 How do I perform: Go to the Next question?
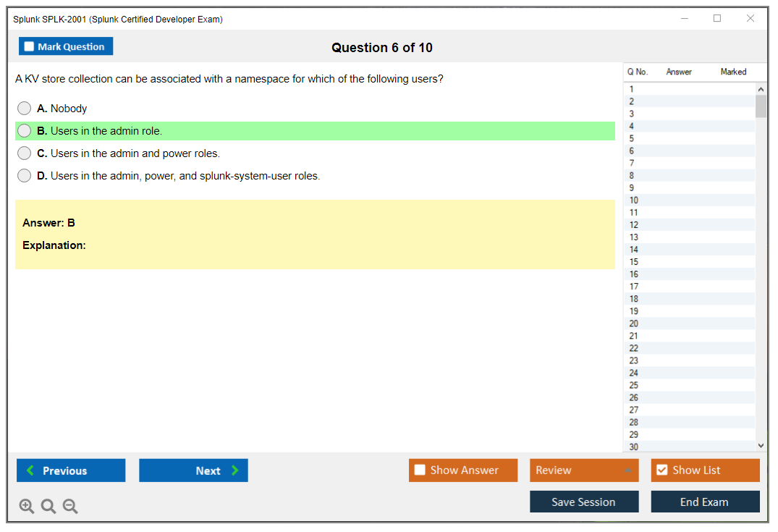tap(193, 470)
